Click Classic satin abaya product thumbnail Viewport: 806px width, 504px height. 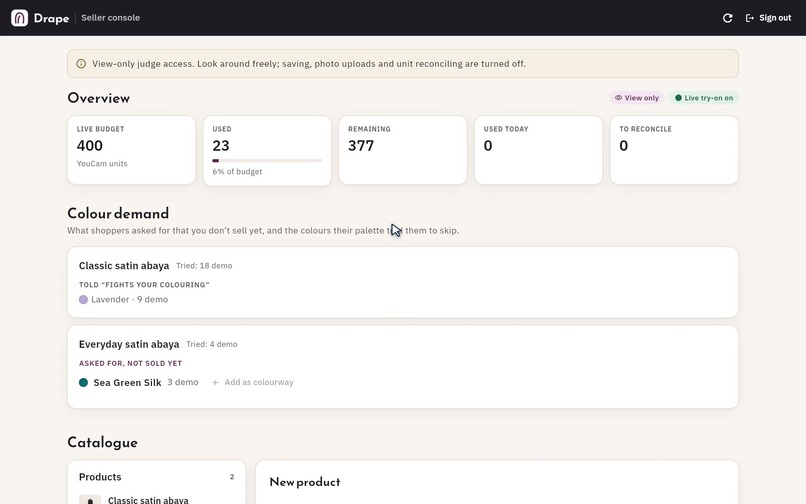click(x=90, y=500)
